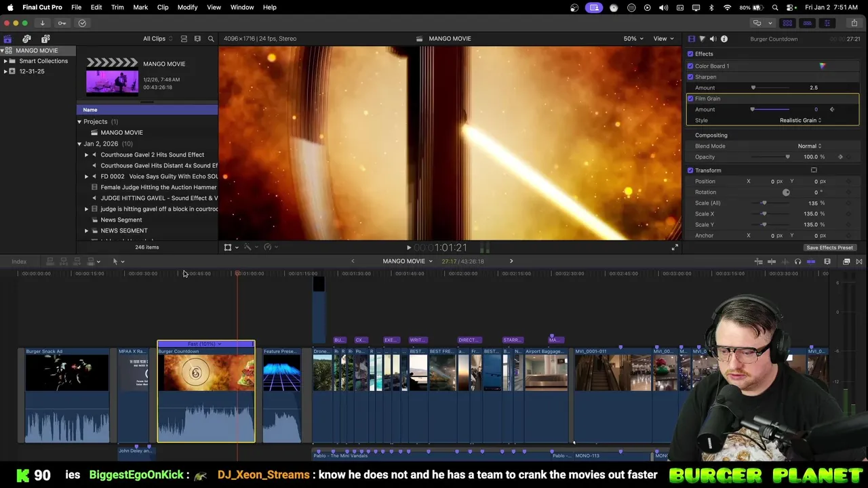The image size is (868, 488).
Task: Open the Audio inspector speaker tab
Action: (713, 39)
